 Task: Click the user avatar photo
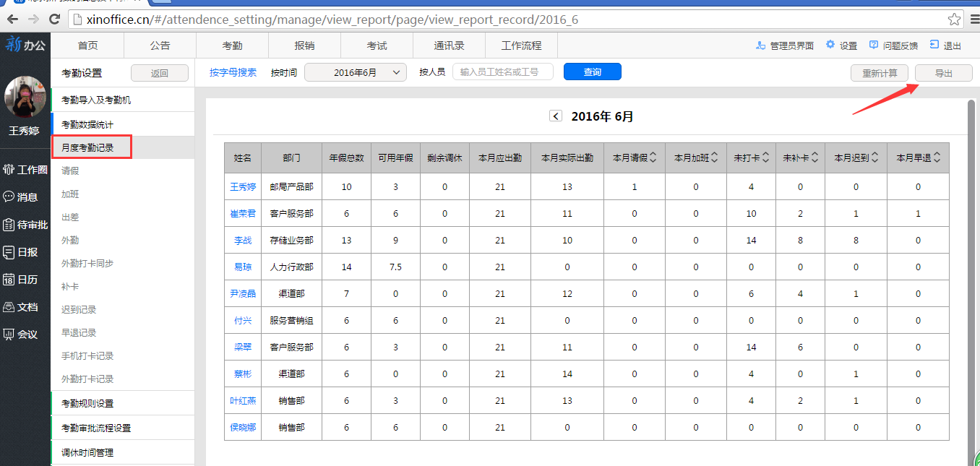[x=25, y=97]
